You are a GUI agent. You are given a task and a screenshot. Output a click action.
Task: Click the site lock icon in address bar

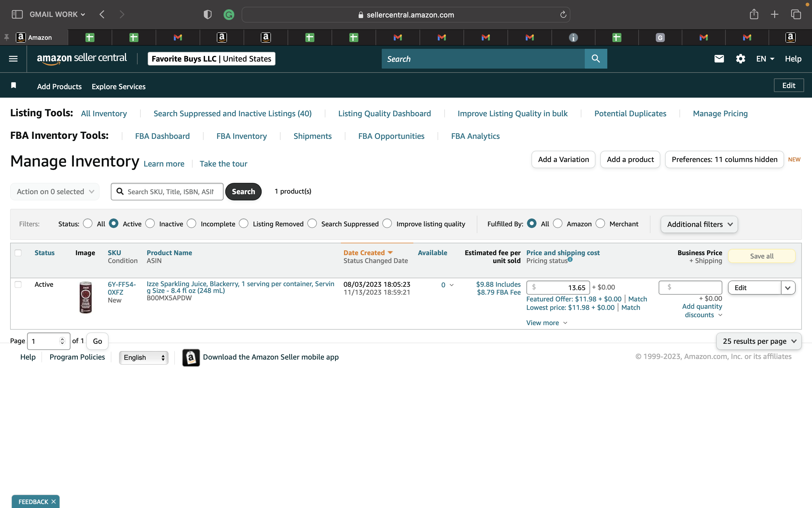pos(361,15)
